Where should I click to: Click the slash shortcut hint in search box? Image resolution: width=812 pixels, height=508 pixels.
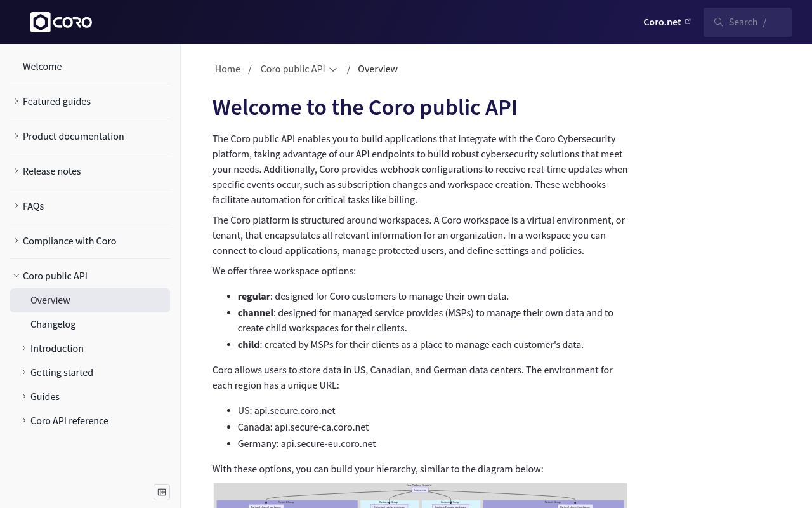click(764, 22)
